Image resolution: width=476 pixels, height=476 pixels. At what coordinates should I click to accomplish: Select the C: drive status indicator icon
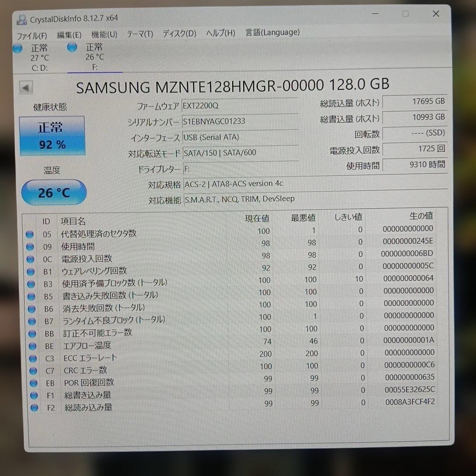[x=18, y=48]
